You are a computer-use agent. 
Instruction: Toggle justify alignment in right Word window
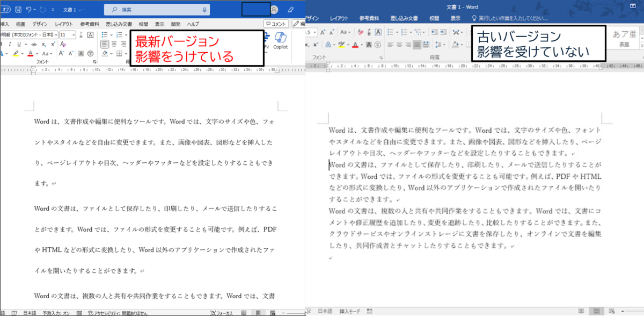pyautogui.click(x=416, y=45)
